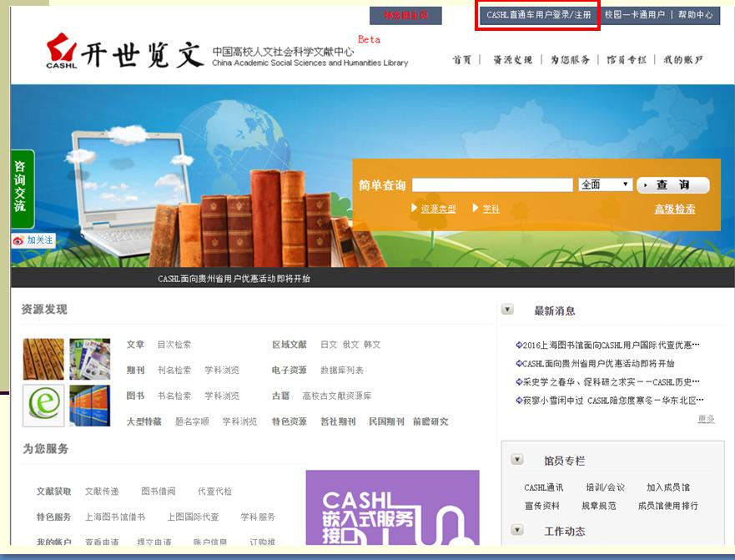Viewport: 735px width, 560px height.
Task: Open the 书名检索 link beside 图书
Action: tap(174, 396)
